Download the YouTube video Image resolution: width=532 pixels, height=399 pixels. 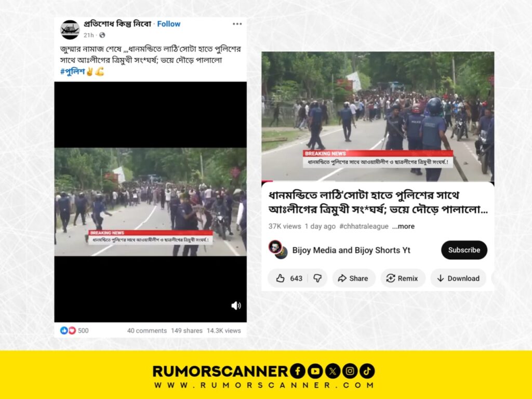click(x=458, y=278)
